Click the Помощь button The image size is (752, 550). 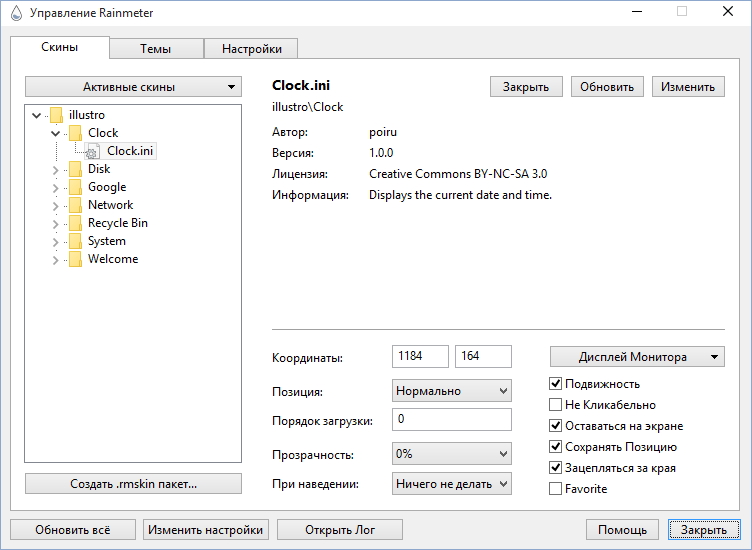pyautogui.click(x=623, y=529)
